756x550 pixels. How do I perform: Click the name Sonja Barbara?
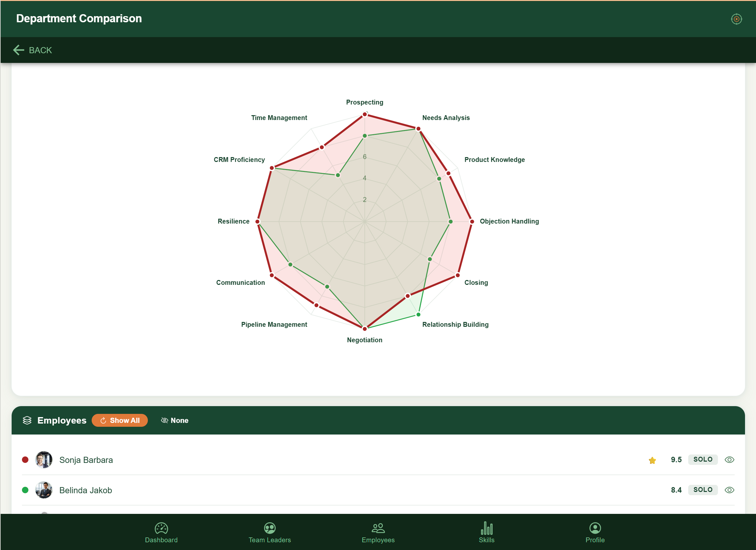click(86, 460)
